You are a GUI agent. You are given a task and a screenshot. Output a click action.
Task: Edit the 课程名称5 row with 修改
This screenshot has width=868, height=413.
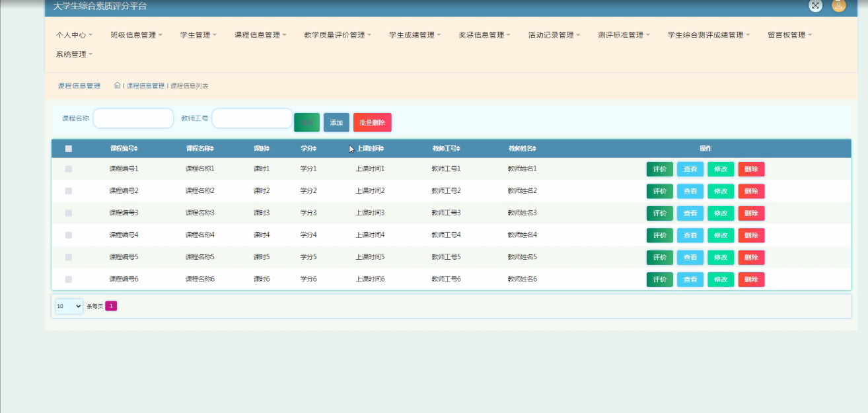pos(721,258)
